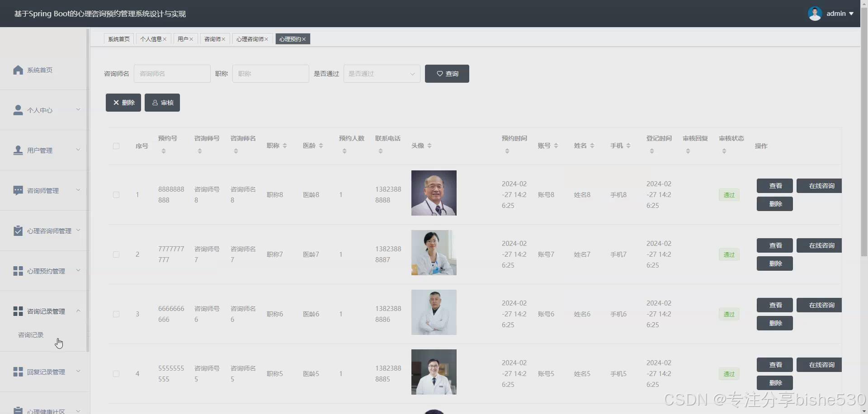Image resolution: width=868 pixels, height=414 pixels.
Task: Check the row 4 checkbox
Action: pyautogui.click(x=116, y=374)
